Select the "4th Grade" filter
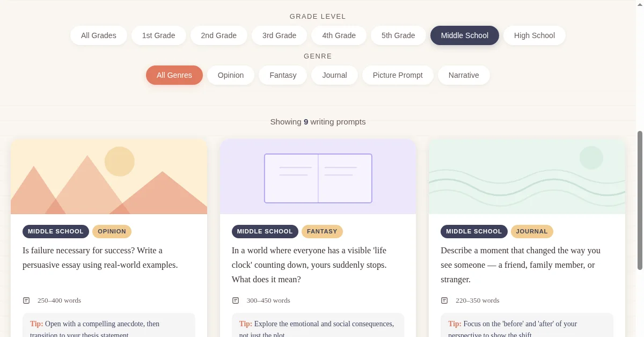The width and height of the screenshot is (644, 337). [339, 35]
